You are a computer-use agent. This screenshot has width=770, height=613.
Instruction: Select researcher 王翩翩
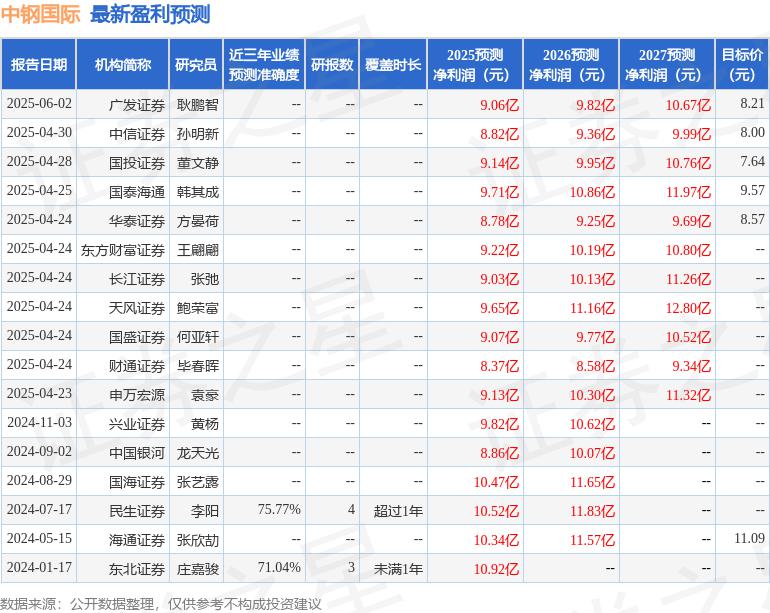(x=197, y=250)
